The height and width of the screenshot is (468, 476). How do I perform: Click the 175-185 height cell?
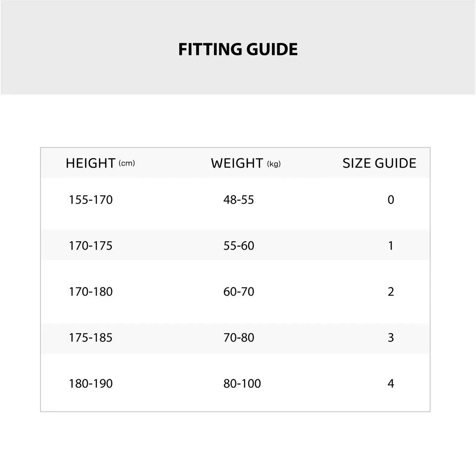91,338
